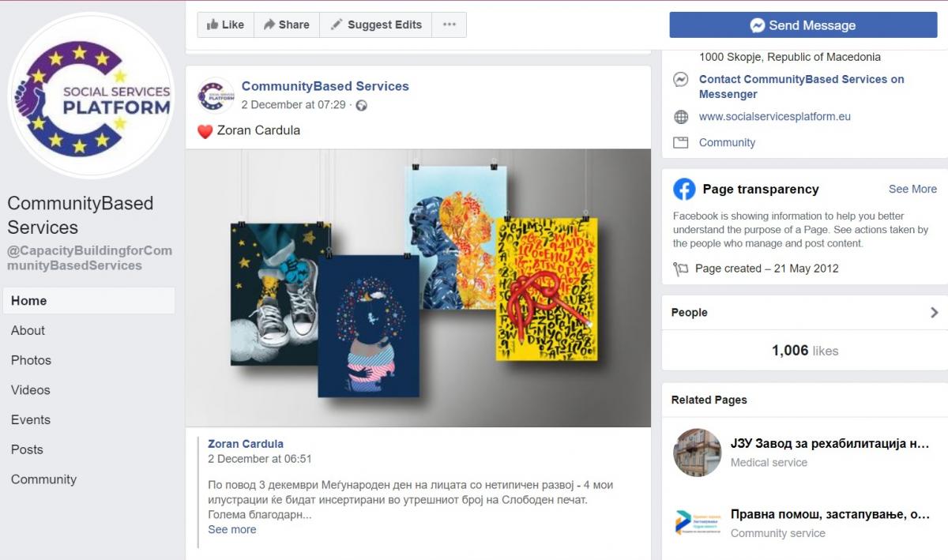This screenshot has height=560, width=948.
Task: Send Message to the page
Action: click(803, 25)
